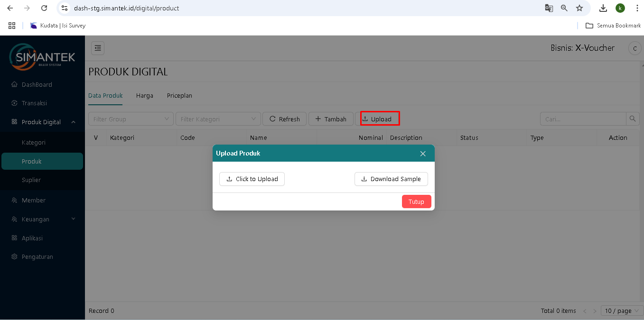Close the Upload Produk dialog with X

tap(423, 153)
